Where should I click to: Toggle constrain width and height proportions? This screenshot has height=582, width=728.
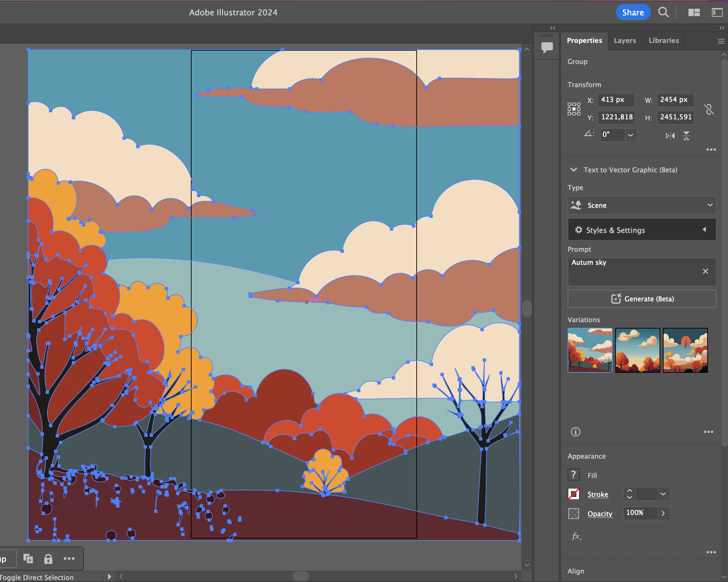tap(709, 109)
